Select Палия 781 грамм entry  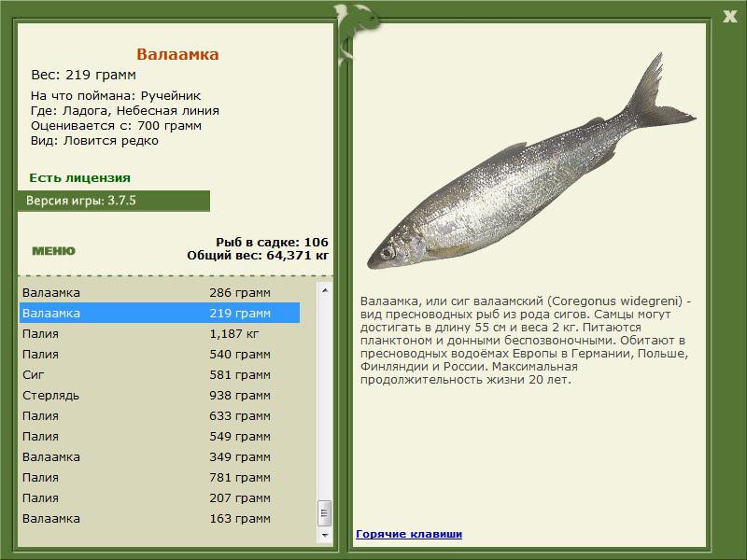coord(159,478)
